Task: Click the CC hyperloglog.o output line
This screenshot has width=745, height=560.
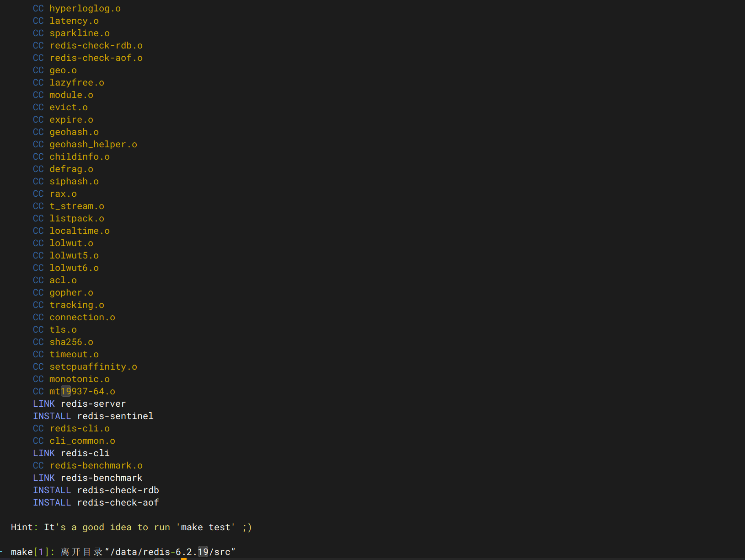Action: [76, 8]
